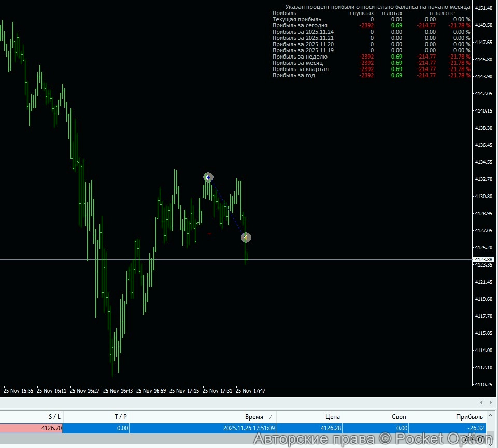Click the small red stop-loss dash on chart

point(209,234)
